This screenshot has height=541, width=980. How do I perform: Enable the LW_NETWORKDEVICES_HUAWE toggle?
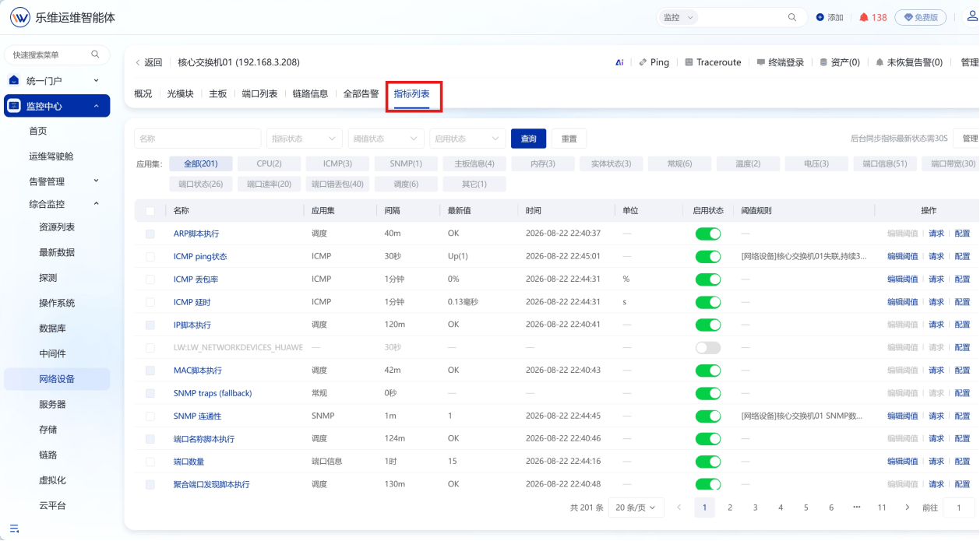click(x=708, y=347)
